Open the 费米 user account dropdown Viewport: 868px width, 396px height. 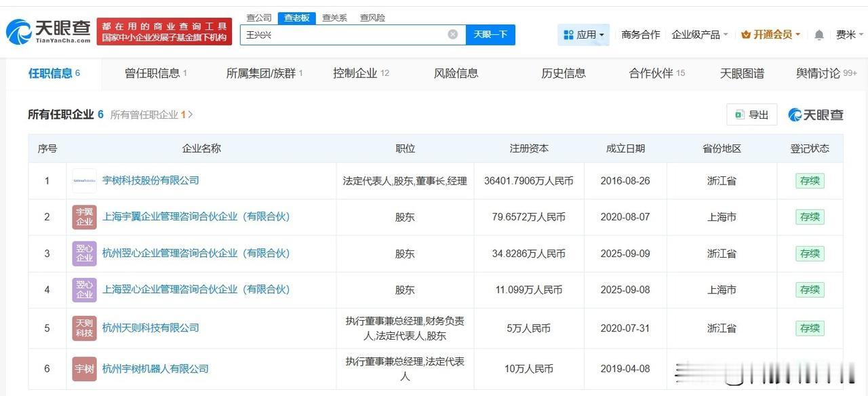coord(849,35)
